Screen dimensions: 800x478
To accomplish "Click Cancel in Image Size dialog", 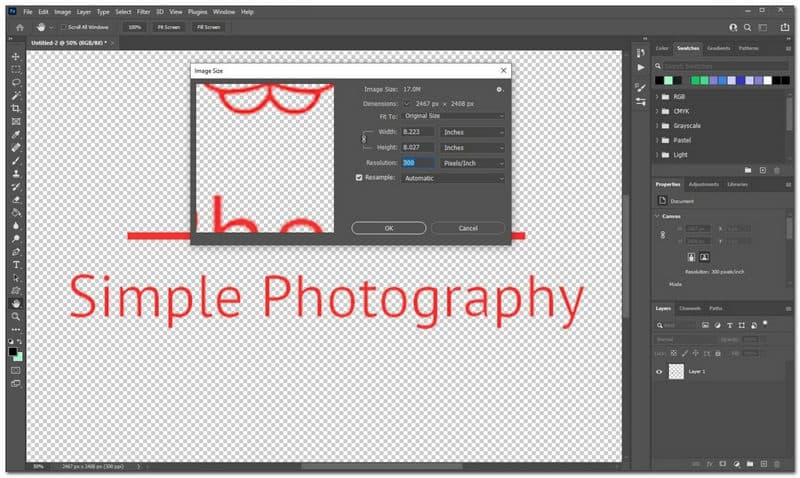I will [x=468, y=228].
